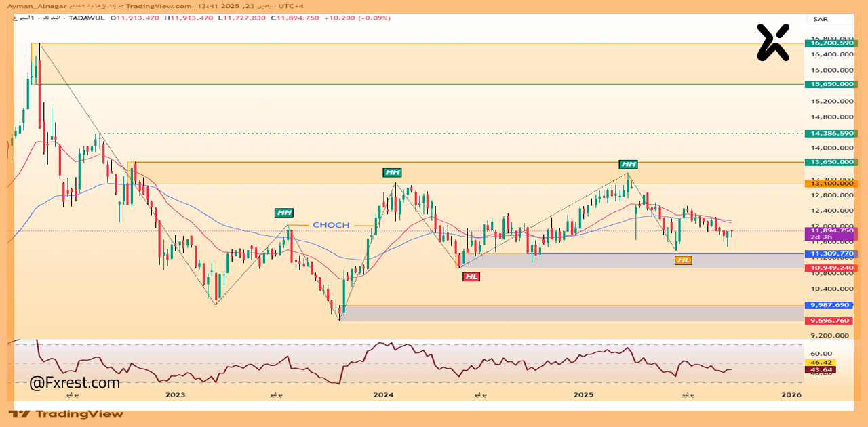The image size is (868, 427).
Task: Select the 13,100.000 orange price label
Action: [x=831, y=184]
